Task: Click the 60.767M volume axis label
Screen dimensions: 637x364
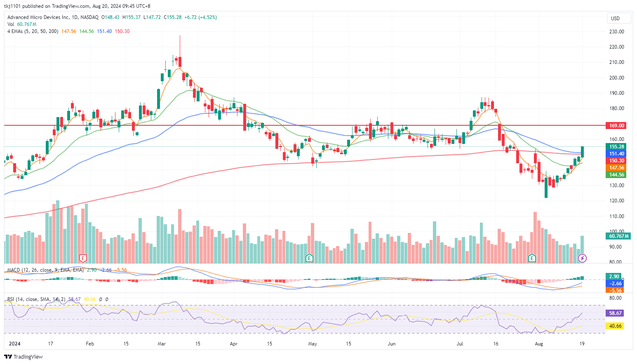Action: pos(618,236)
